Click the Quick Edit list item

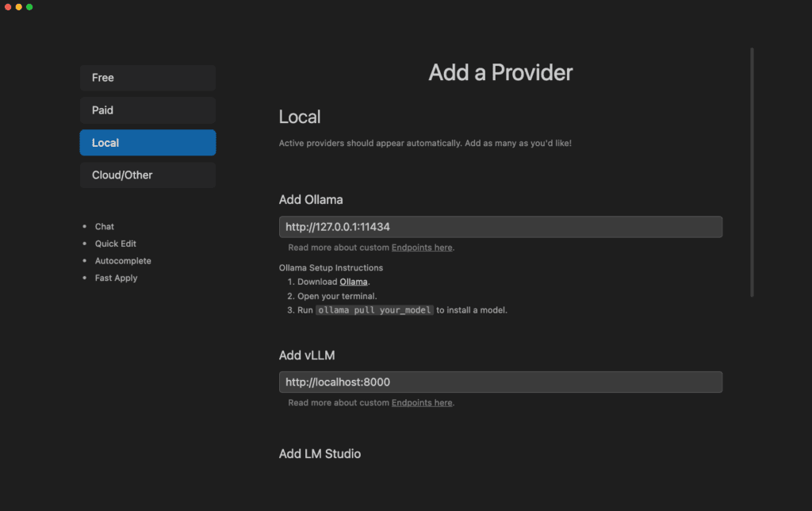(116, 244)
